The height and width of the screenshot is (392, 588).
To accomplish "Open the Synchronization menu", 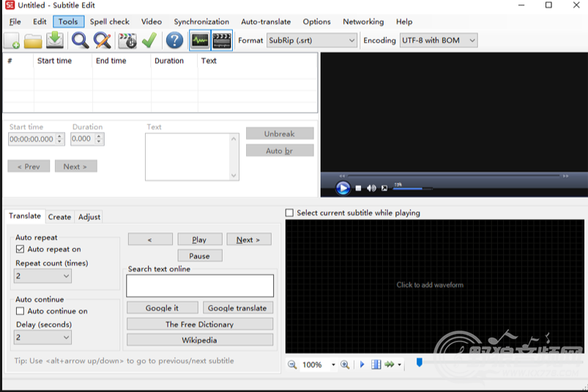I will tap(201, 22).
